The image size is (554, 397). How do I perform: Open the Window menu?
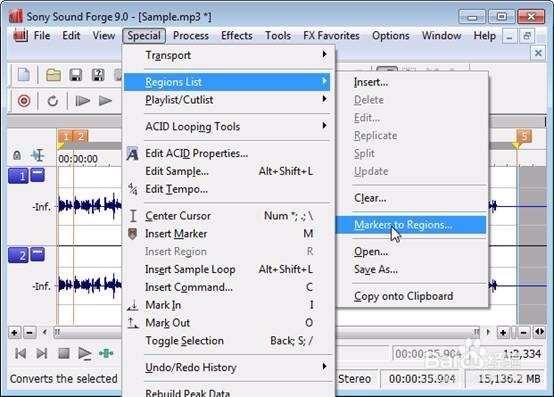click(442, 36)
